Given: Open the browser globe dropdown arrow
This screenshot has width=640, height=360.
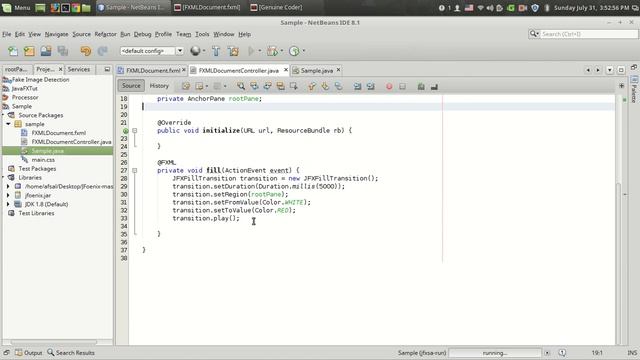Looking at the screenshot, I should [204, 51].
